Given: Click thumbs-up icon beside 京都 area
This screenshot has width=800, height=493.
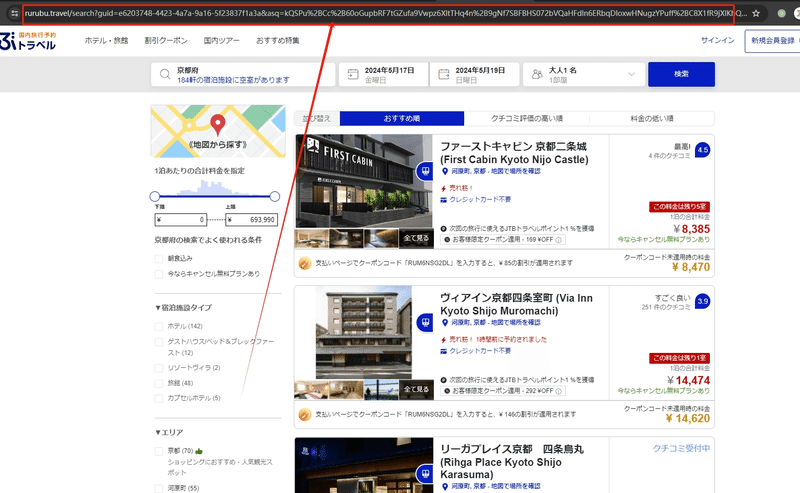Looking at the screenshot, I should tap(199, 451).
